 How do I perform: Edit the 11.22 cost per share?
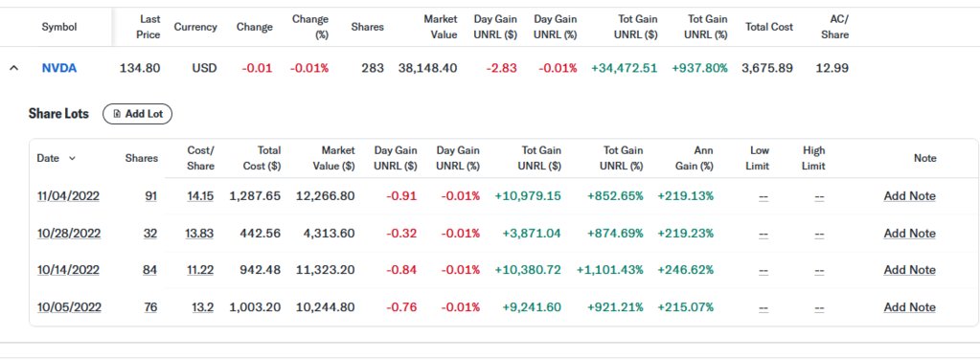click(200, 270)
